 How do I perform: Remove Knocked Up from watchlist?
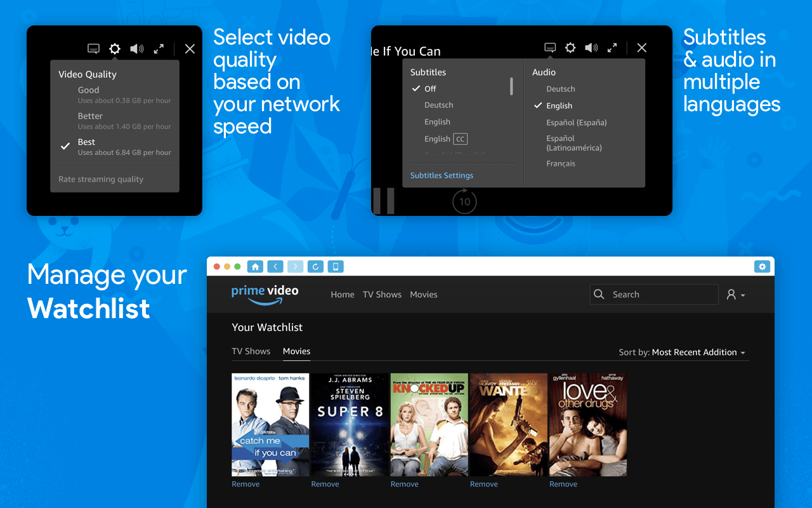click(x=405, y=484)
